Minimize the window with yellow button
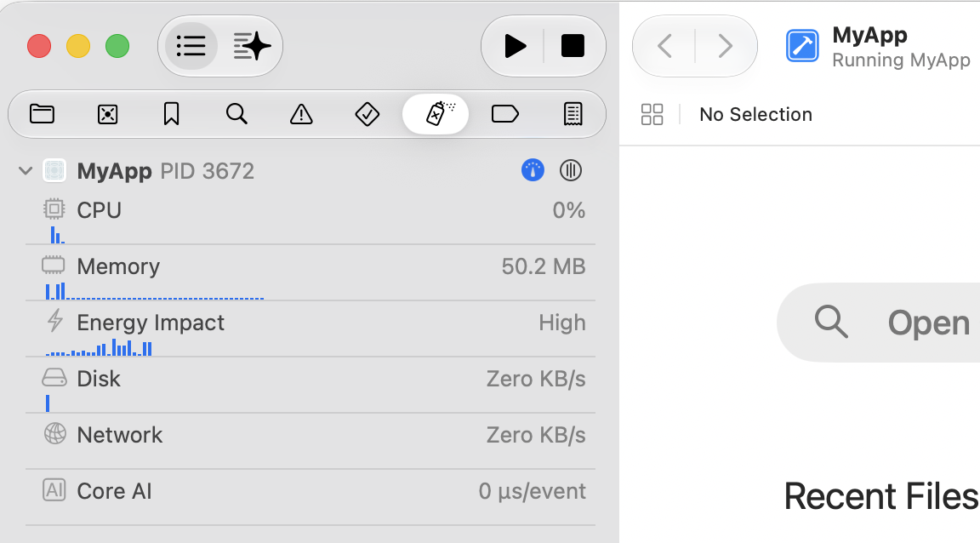Screen dimensions: 980x543 [78, 46]
